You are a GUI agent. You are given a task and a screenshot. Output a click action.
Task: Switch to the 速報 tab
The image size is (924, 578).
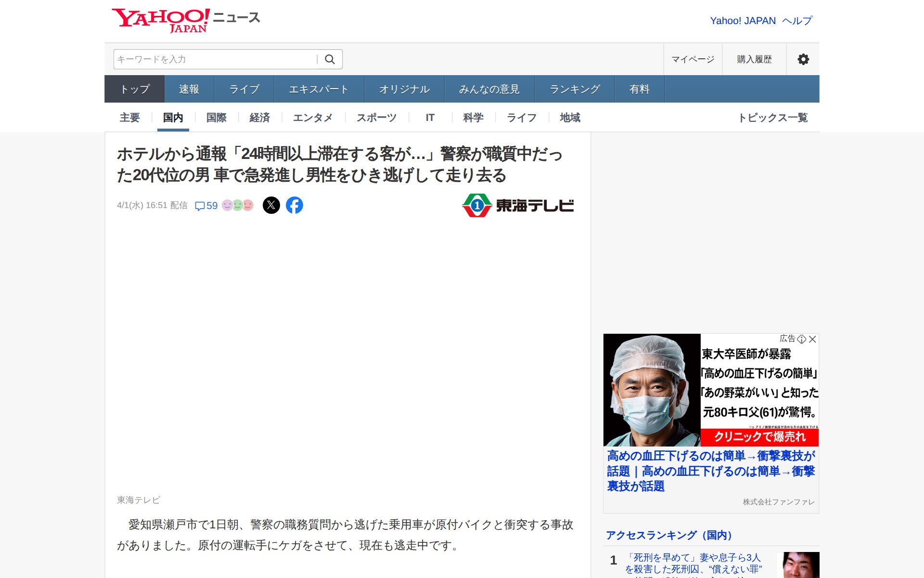click(x=189, y=89)
